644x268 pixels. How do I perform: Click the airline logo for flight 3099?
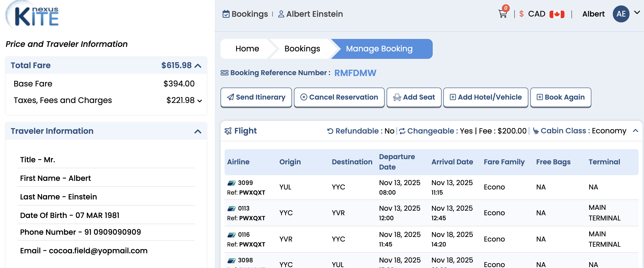(x=231, y=183)
